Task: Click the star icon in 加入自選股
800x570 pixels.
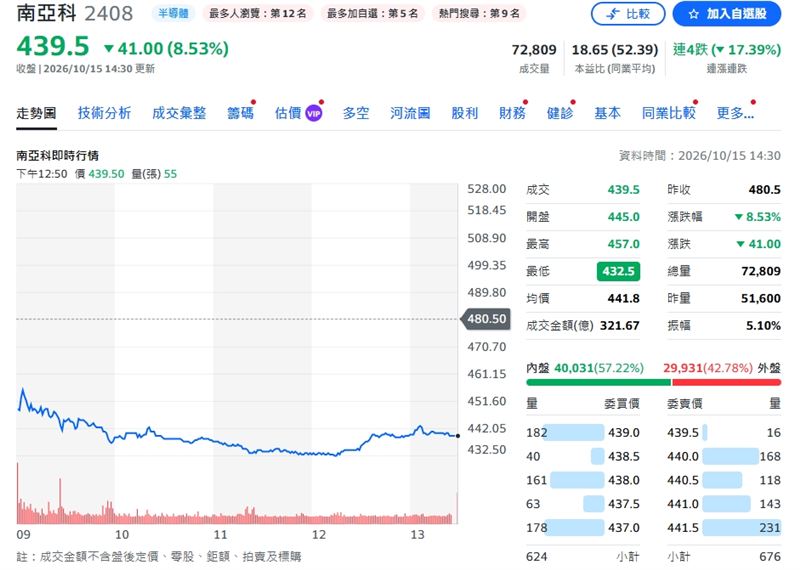Action: click(693, 14)
